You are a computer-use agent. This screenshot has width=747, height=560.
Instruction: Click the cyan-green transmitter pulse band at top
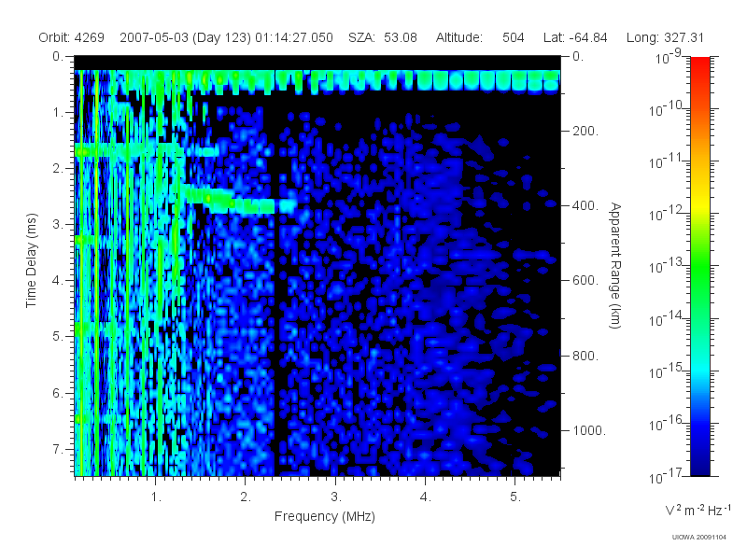(x=317, y=81)
